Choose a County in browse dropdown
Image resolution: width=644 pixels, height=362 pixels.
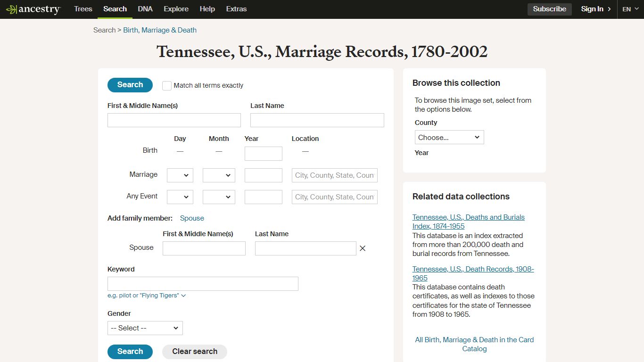[x=449, y=137]
